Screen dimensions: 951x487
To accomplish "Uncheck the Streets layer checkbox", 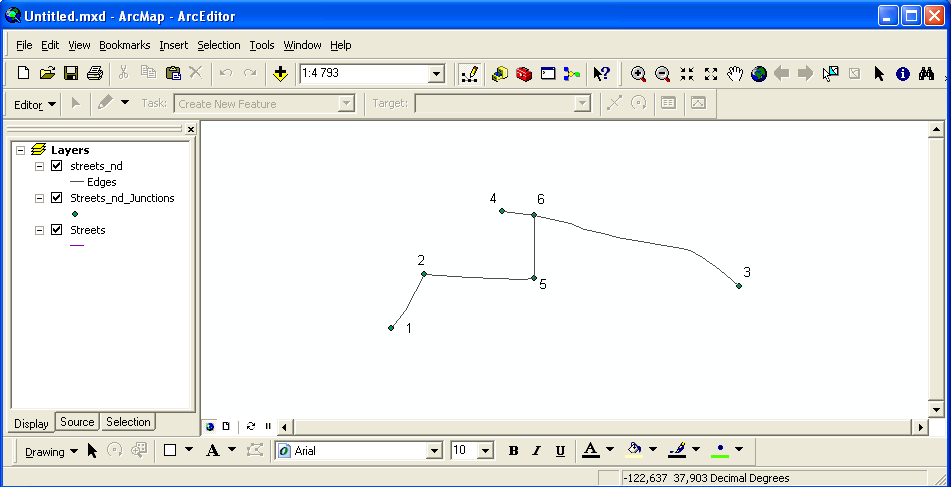I will tap(57, 230).
